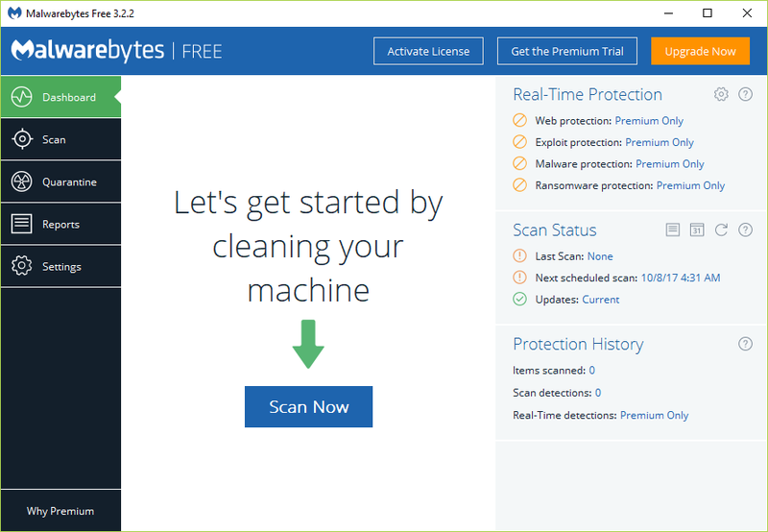Open the Quarantine section
This screenshot has width=768, height=532.
pos(60,181)
